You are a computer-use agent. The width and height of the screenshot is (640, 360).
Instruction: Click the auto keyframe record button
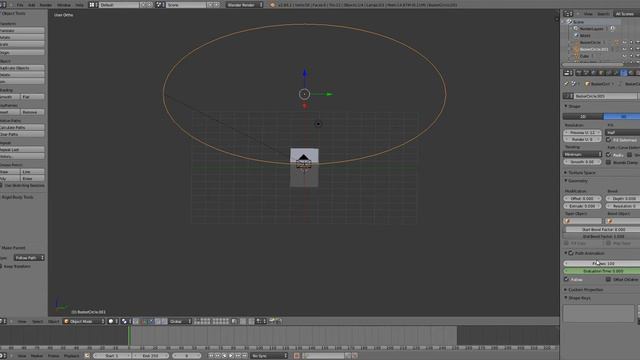coord(297,356)
